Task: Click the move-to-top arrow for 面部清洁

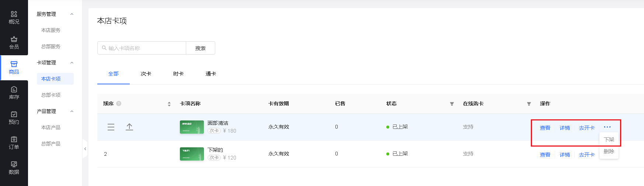Action: 129,127
